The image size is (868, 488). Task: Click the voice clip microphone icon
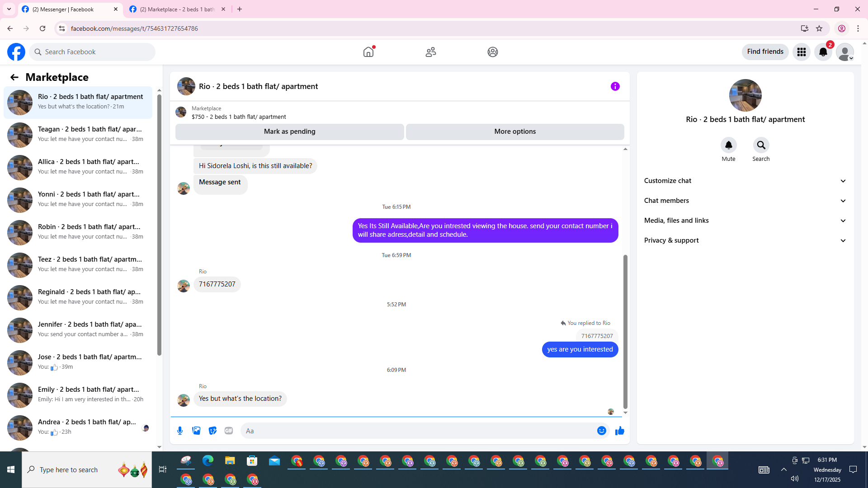(x=180, y=431)
